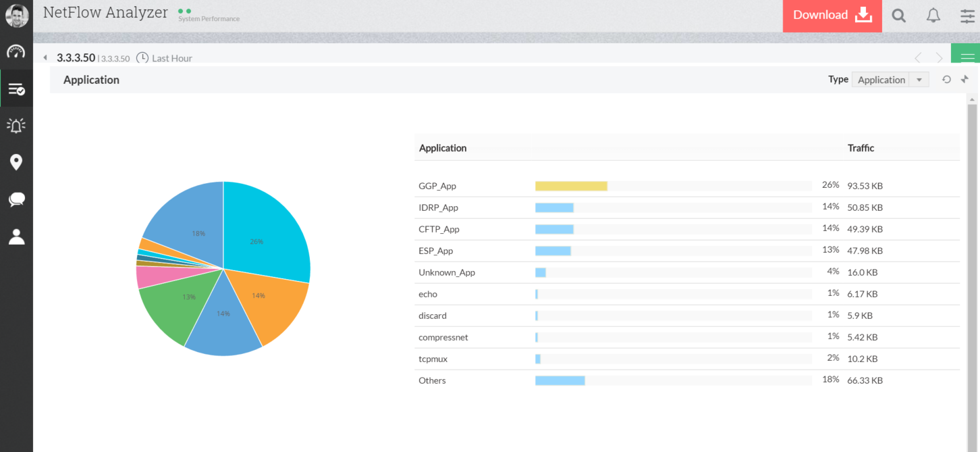Click the GGP_App application name
This screenshot has height=452, width=980.
coord(437,186)
